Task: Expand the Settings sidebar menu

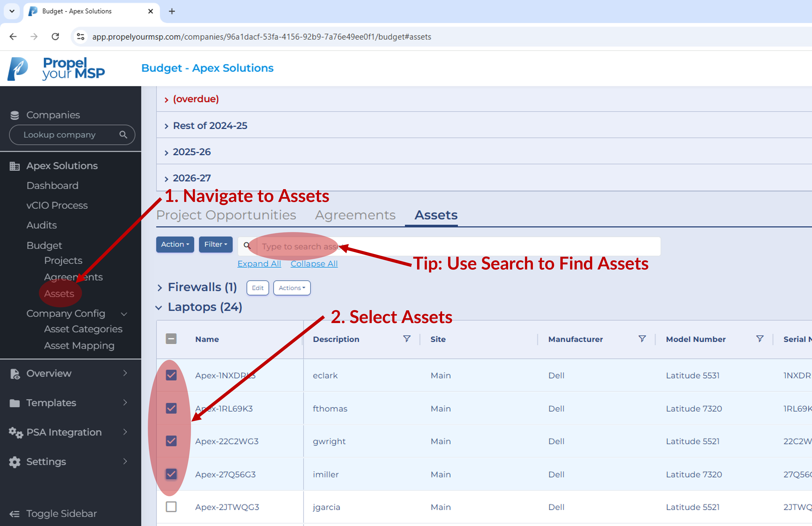Action: pos(125,461)
